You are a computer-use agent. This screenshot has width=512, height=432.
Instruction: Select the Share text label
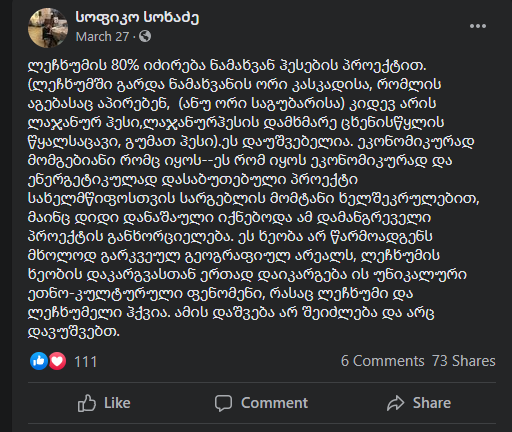tap(432, 403)
